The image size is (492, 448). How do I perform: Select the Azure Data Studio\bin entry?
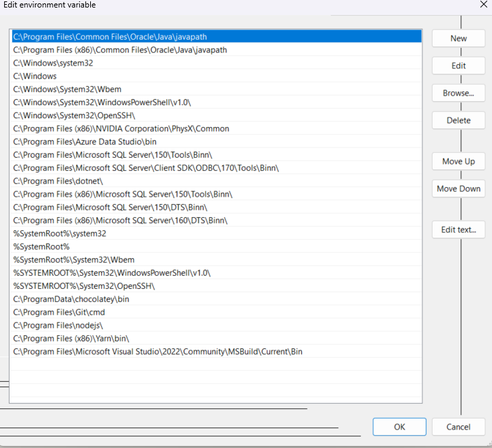[x=217, y=141]
